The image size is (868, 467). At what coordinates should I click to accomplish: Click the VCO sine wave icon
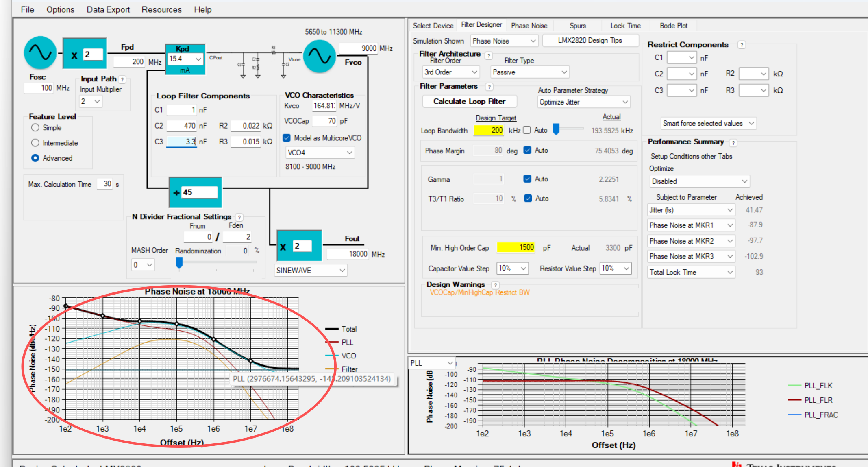coord(320,56)
